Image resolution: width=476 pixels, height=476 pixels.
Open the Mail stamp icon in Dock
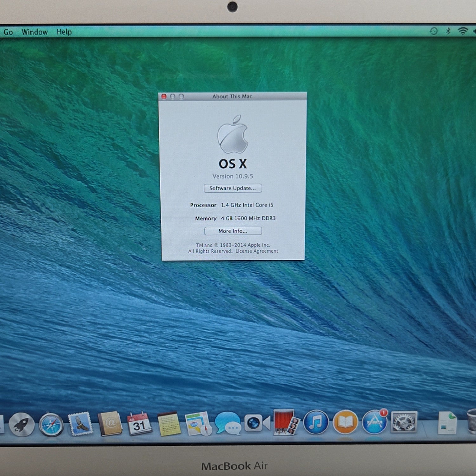(80, 424)
